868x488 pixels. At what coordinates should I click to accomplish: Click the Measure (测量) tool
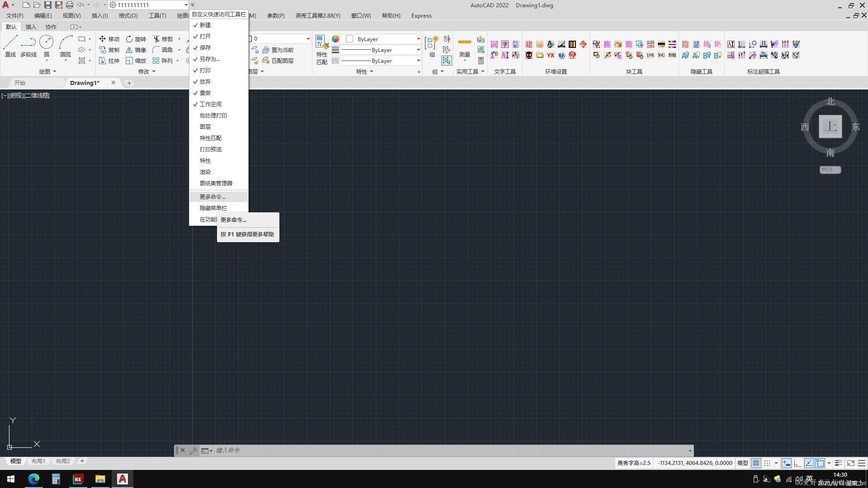click(x=465, y=48)
